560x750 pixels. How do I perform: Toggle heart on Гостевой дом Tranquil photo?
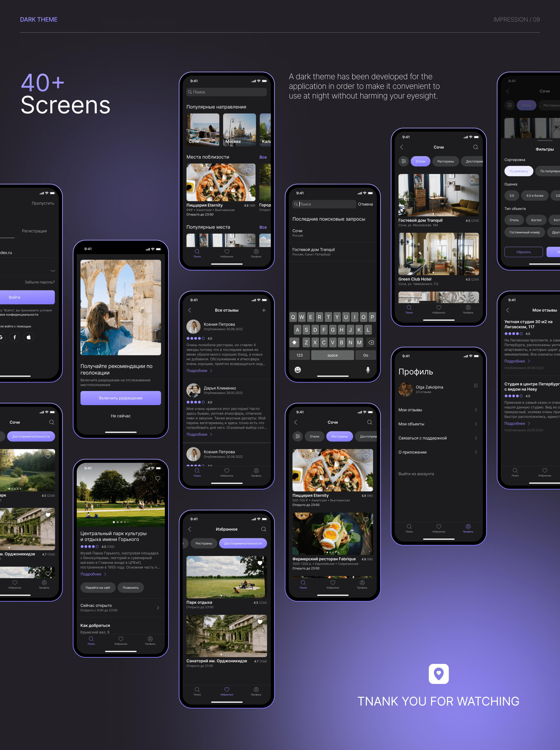[x=472, y=181]
